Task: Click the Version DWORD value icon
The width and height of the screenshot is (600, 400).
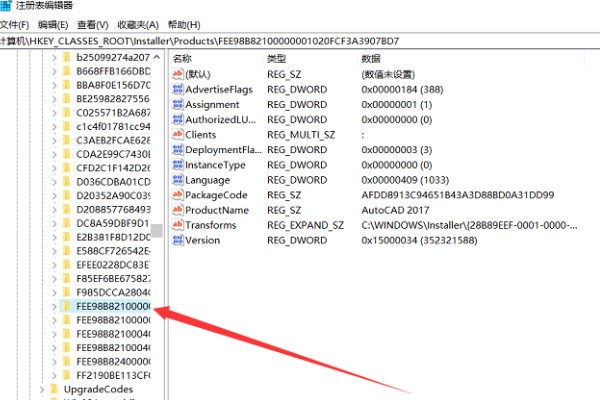Action: pos(177,241)
